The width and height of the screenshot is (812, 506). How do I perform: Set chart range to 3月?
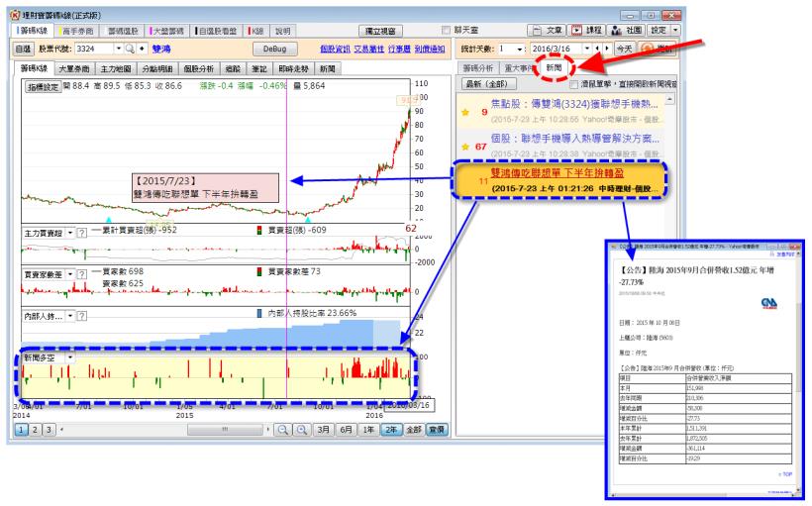click(323, 430)
